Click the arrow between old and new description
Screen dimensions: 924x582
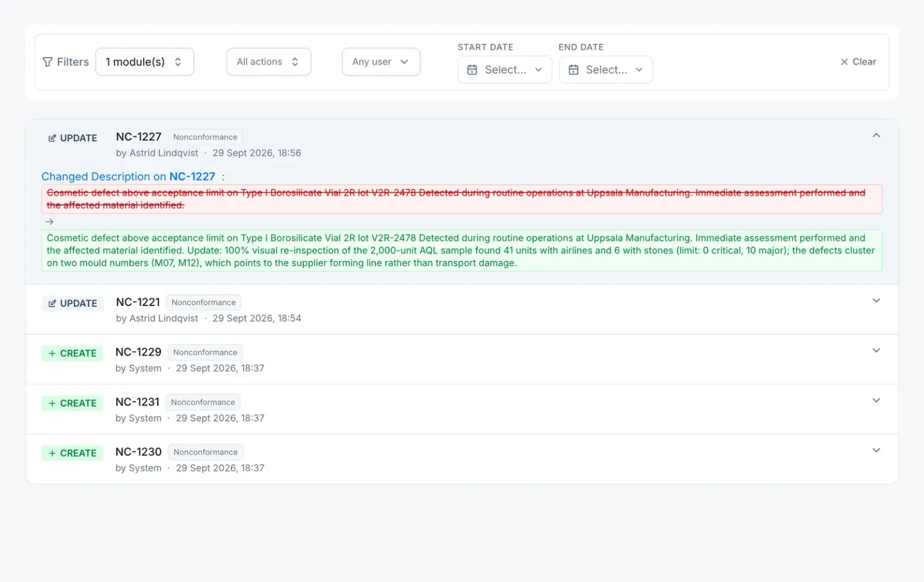pyautogui.click(x=49, y=222)
